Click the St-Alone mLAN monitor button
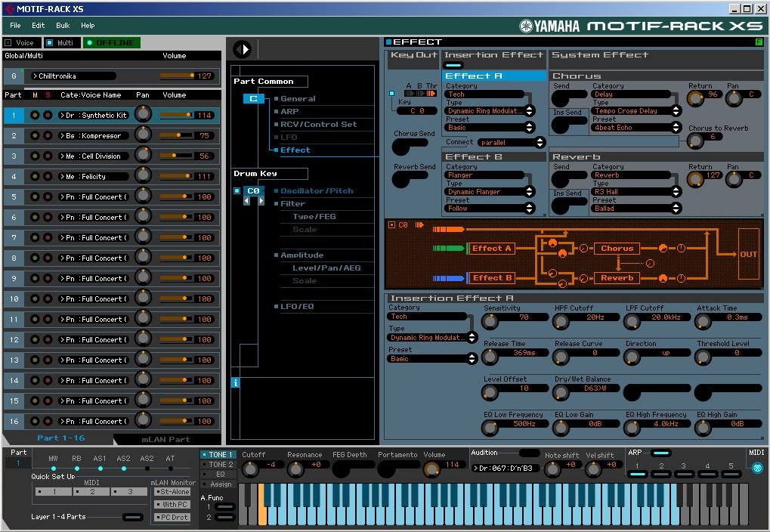 172,492
